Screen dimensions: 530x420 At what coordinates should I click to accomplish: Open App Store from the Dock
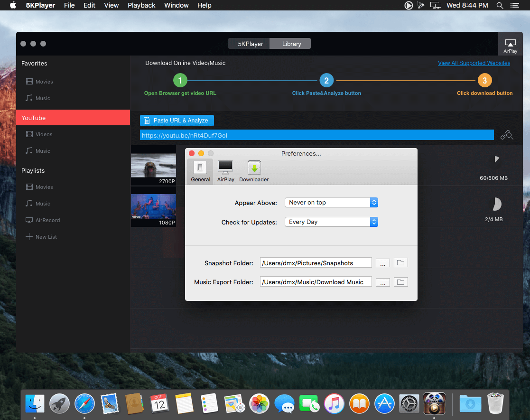(384, 403)
